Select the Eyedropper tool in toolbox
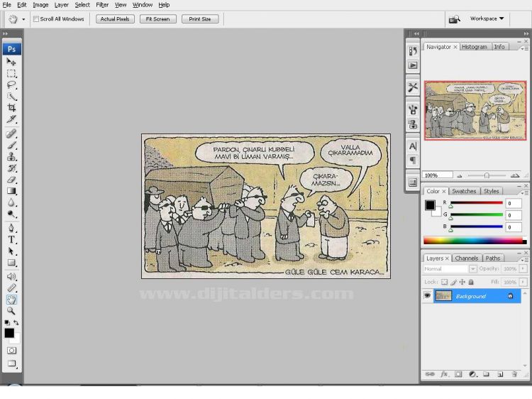 click(x=11, y=288)
